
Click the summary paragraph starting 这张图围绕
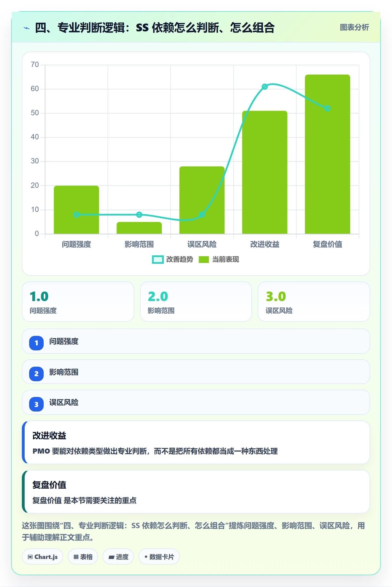click(193, 531)
